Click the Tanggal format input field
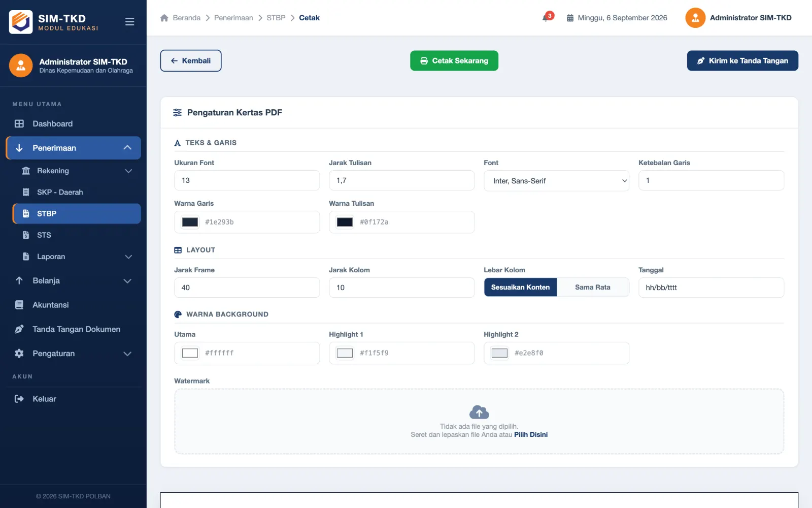Image resolution: width=812 pixels, height=508 pixels. pos(711,288)
